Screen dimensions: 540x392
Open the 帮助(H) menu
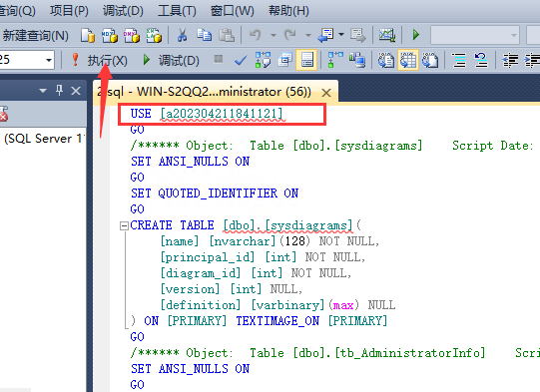(288, 11)
